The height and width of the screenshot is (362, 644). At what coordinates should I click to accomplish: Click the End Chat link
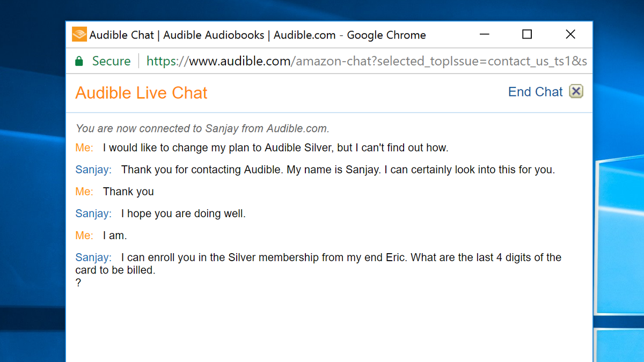tap(535, 92)
